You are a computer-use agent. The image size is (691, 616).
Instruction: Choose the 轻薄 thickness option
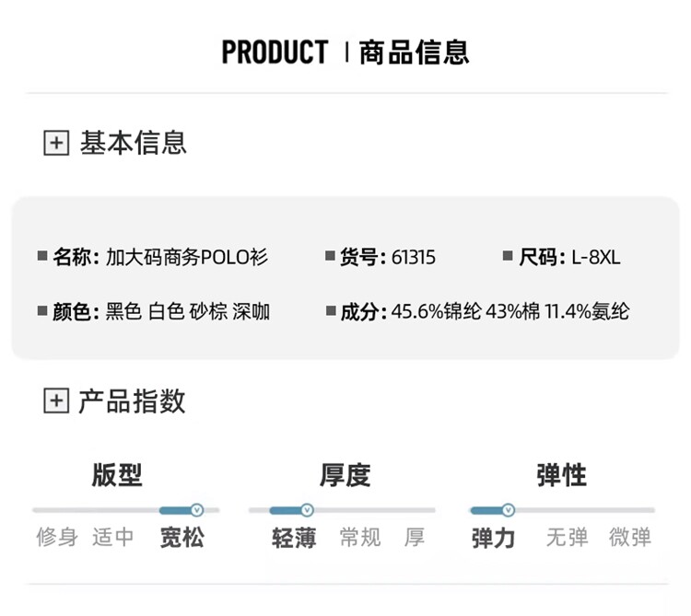(x=294, y=538)
